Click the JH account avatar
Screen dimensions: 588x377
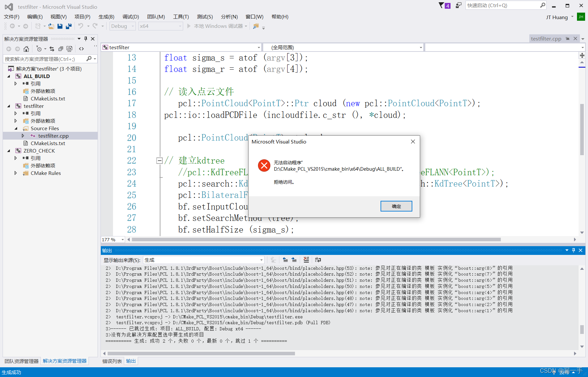pyautogui.click(x=581, y=17)
